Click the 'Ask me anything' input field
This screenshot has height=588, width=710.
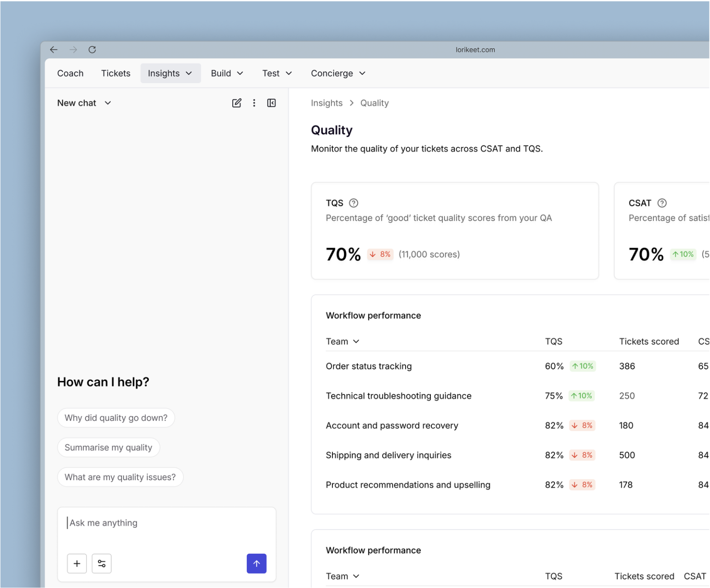pos(166,523)
